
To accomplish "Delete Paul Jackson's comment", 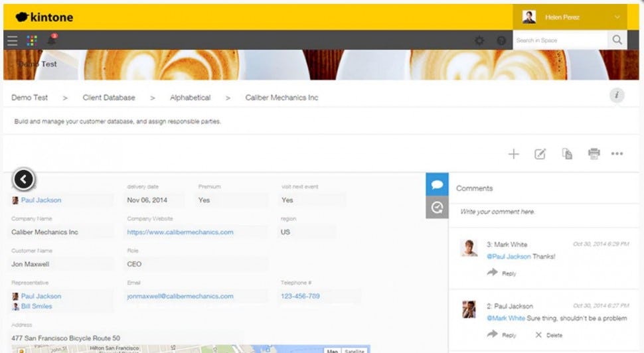I will pos(548,336).
